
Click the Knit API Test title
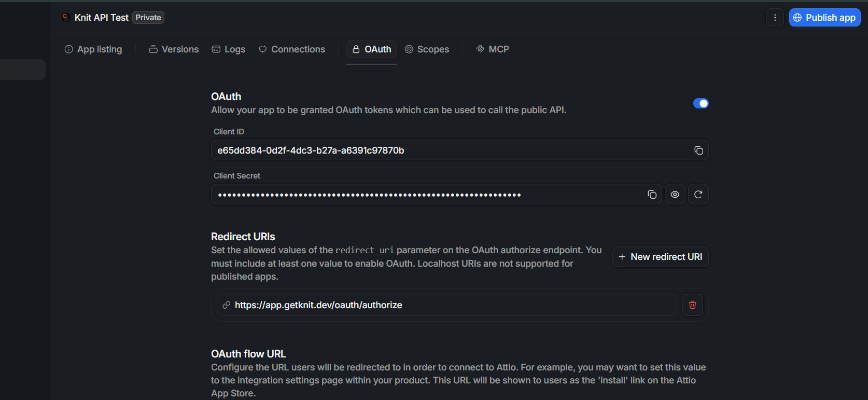click(102, 18)
